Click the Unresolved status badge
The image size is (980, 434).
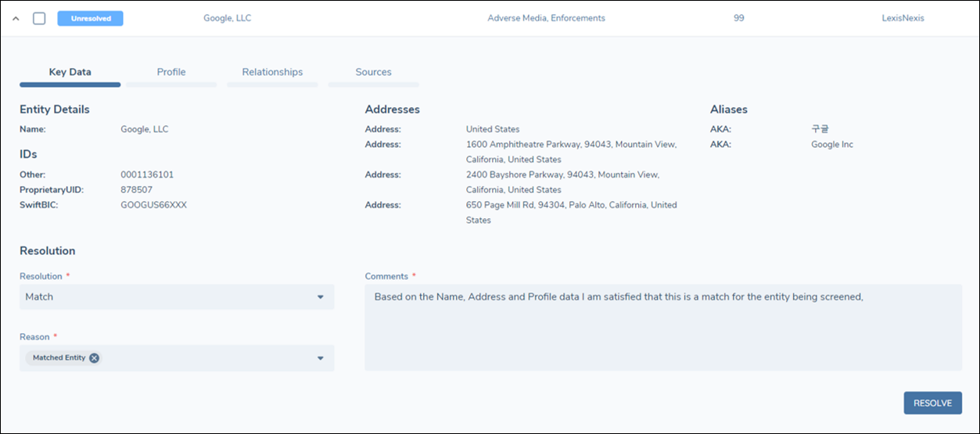[90, 18]
